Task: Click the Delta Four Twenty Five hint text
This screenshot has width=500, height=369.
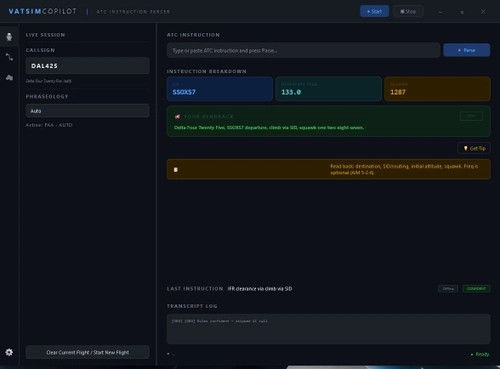Action: point(49,81)
